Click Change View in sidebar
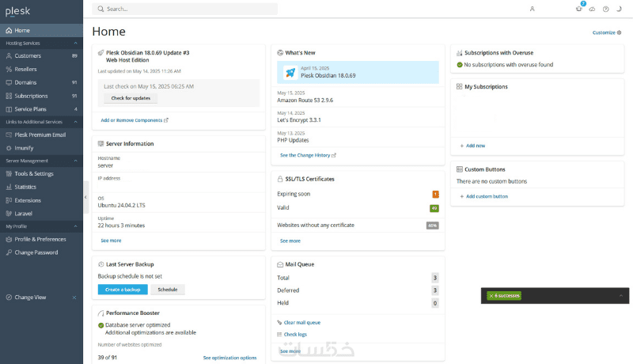The image size is (633, 364). coord(30,297)
